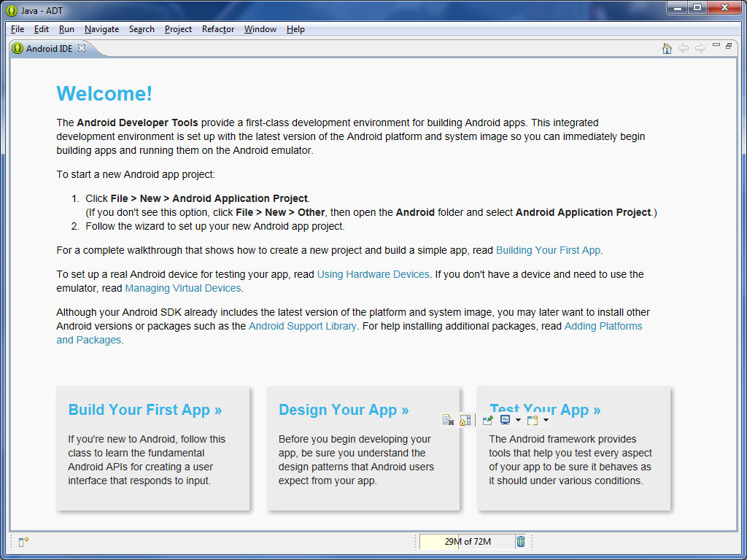Click the Navigate Back arrow icon
This screenshot has width=747, height=560.
coord(684,48)
